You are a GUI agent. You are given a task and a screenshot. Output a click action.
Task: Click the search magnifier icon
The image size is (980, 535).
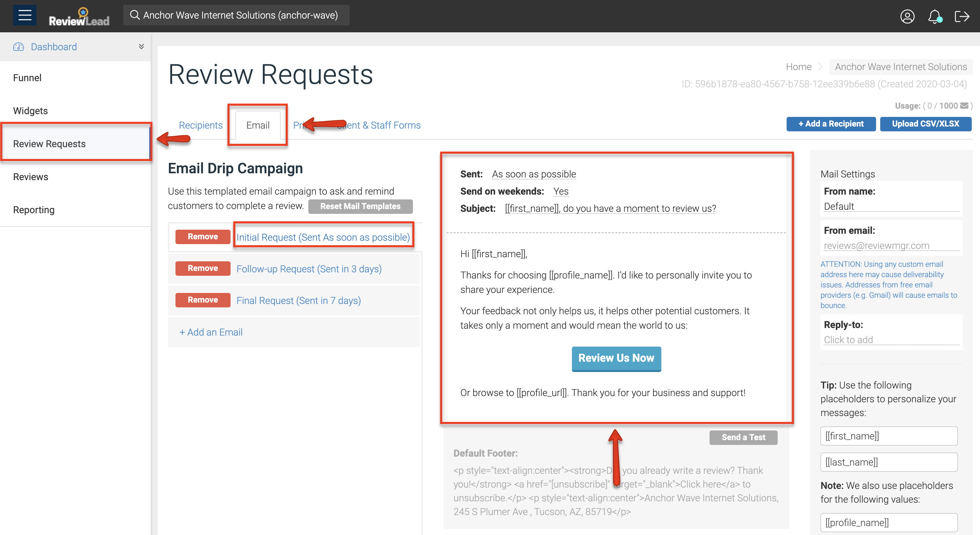(x=135, y=15)
